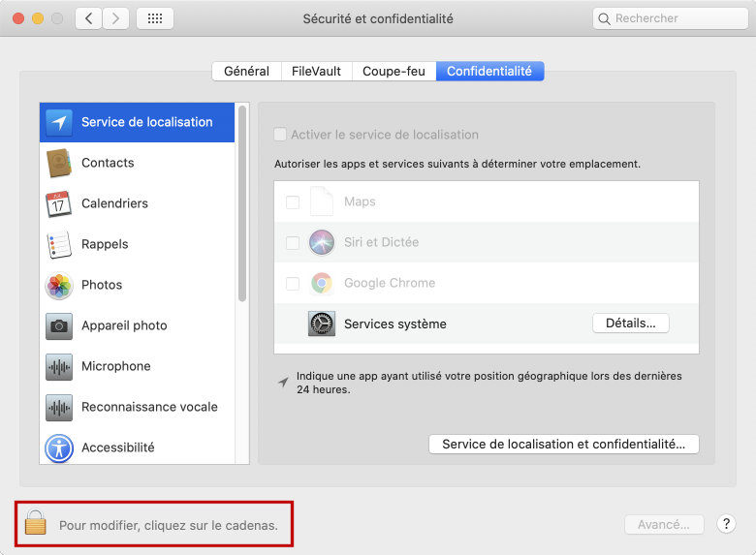Click the privacy sidebar list scrollbar
This screenshot has height=555, width=756.
pyautogui.click(x=242, y=203)
